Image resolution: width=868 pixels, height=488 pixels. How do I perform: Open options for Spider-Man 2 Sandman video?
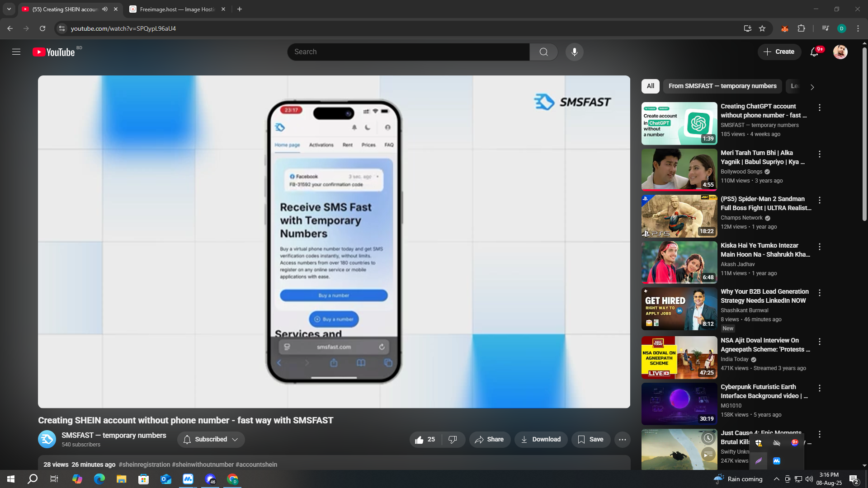(819, 200)
